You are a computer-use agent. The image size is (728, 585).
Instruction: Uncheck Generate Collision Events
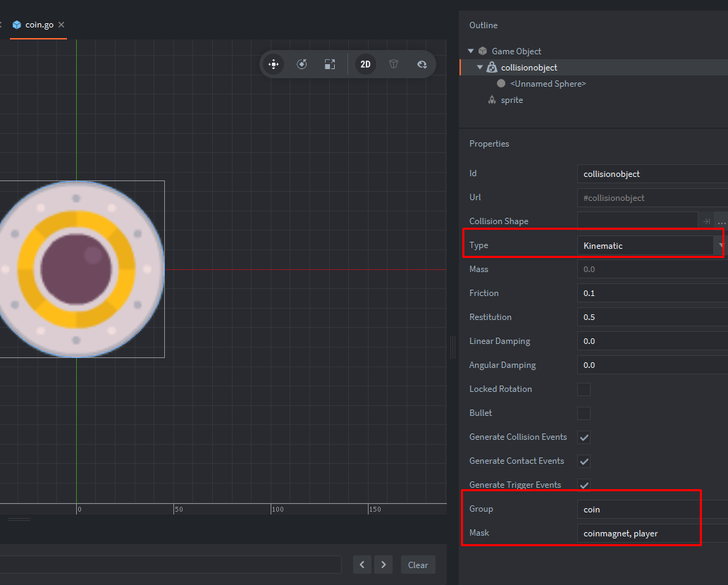click(584, 438)
